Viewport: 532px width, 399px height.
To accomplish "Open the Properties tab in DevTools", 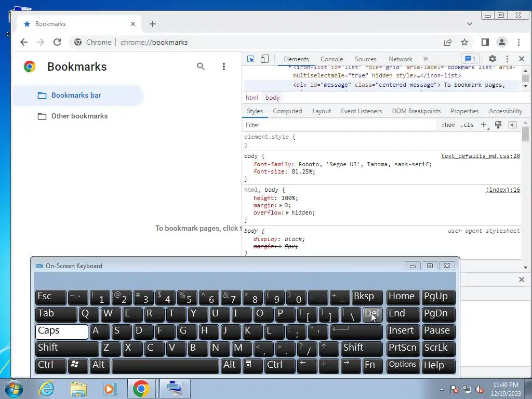I will tap(464, 111).
